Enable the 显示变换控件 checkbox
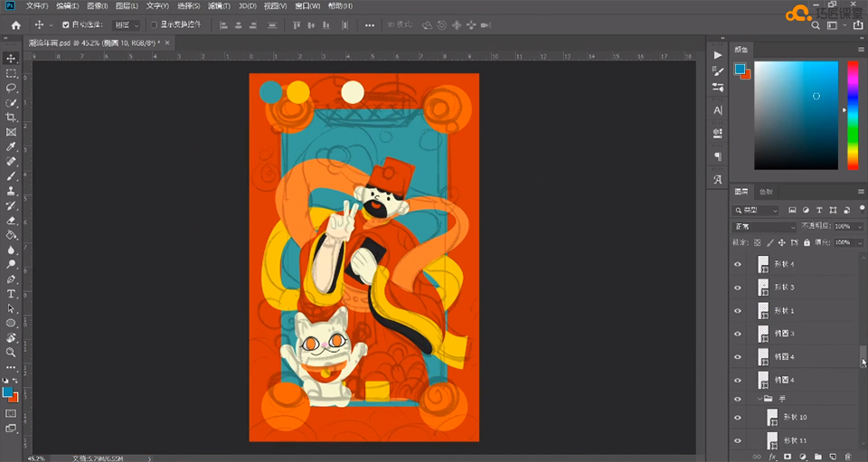 [154, 25]
